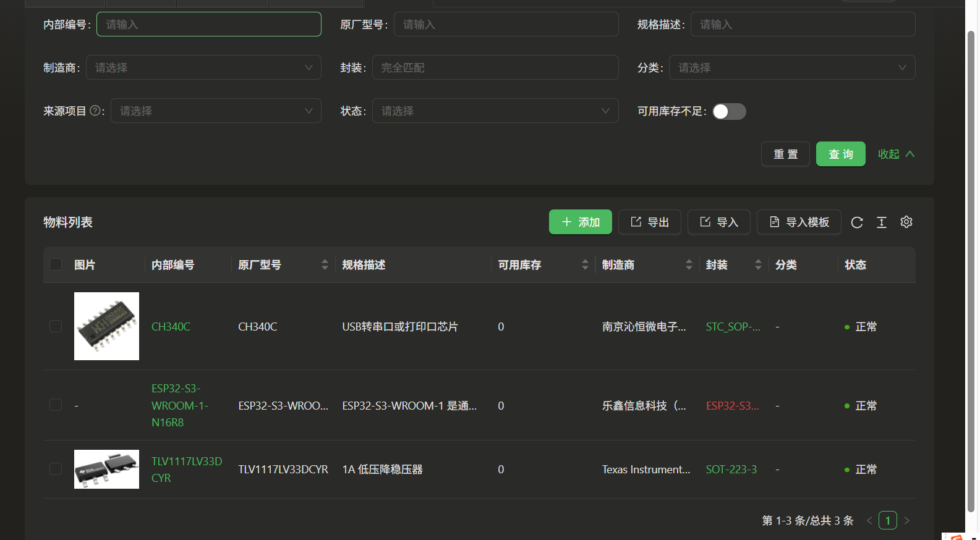Focus the 原厂型号 input field

tap(506, 25)
